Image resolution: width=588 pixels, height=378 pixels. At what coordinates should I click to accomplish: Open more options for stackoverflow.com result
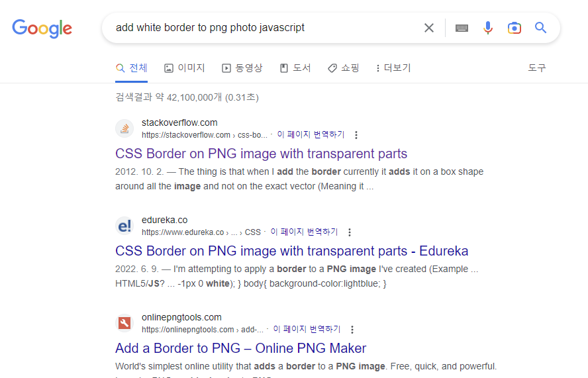point(356,135)
